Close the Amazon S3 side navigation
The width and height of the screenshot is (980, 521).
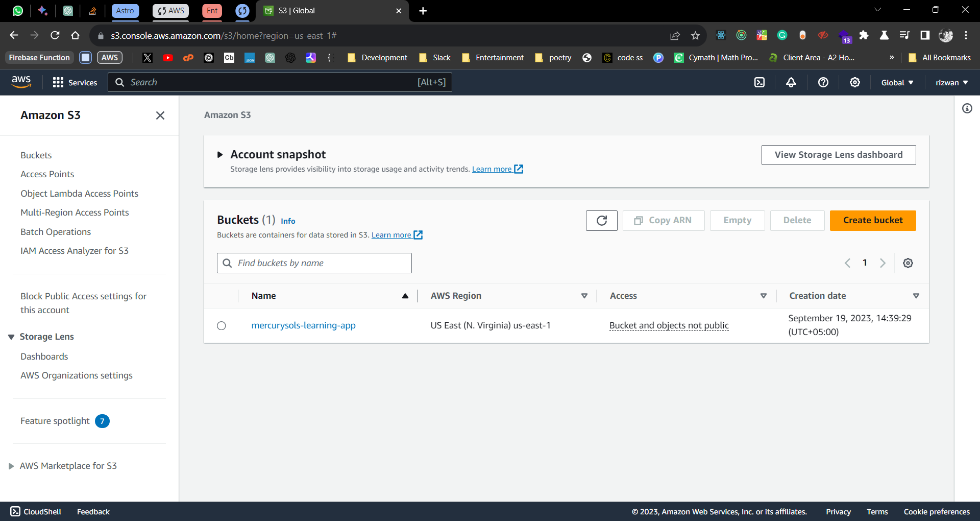click(x=160, y=115)
